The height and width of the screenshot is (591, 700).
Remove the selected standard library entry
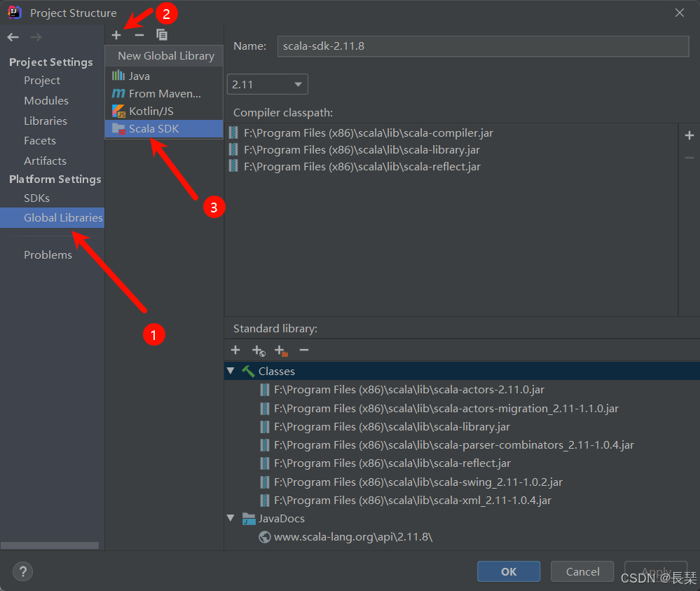(304, 351)
